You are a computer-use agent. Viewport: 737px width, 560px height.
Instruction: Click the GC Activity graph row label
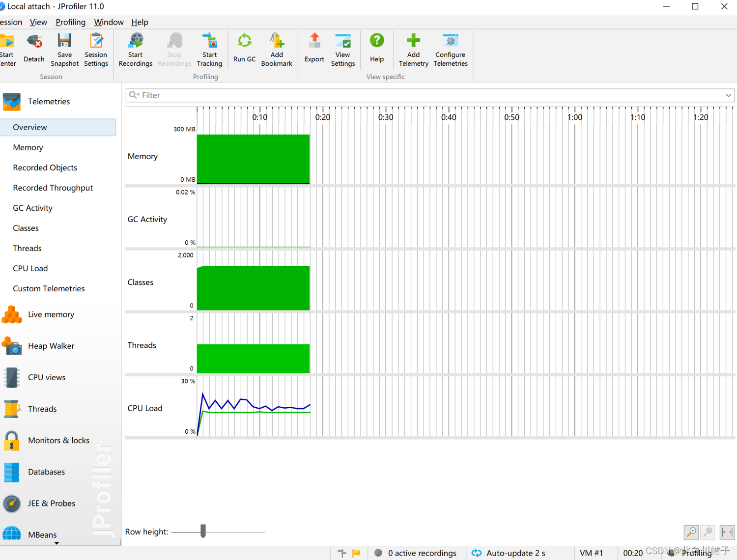click(x=147, y=219)
